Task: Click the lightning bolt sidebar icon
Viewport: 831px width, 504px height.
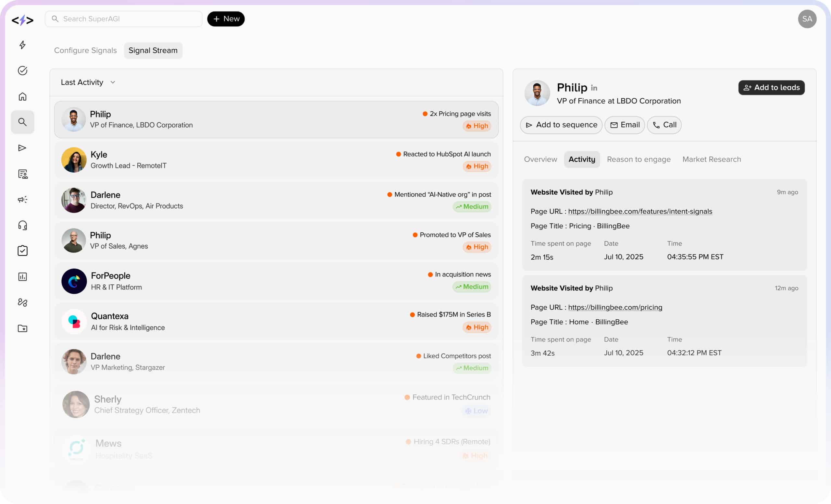Action: (x=22, y=45)
